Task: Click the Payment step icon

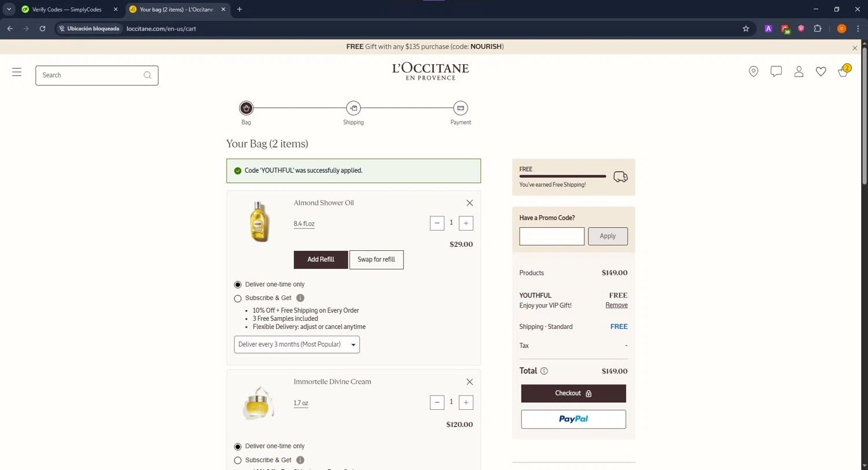Action: 461,108
